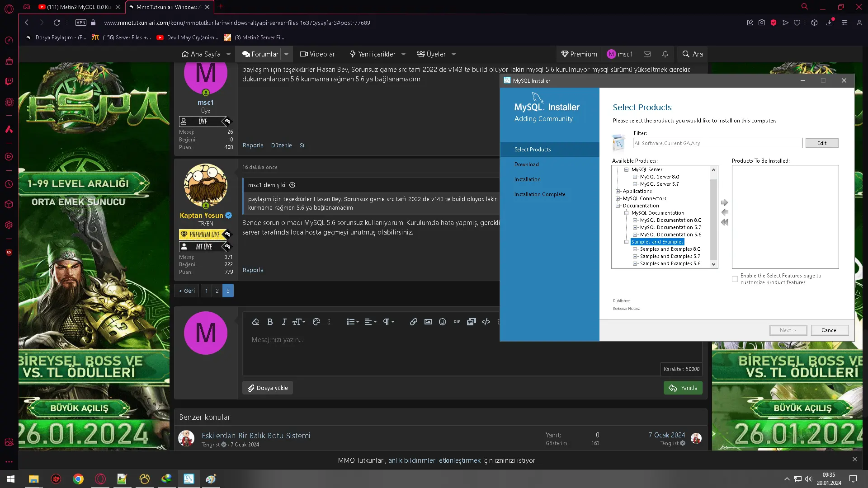Select Installation Complete step in installer
The image size is (868, 488).
click(540, 194)
